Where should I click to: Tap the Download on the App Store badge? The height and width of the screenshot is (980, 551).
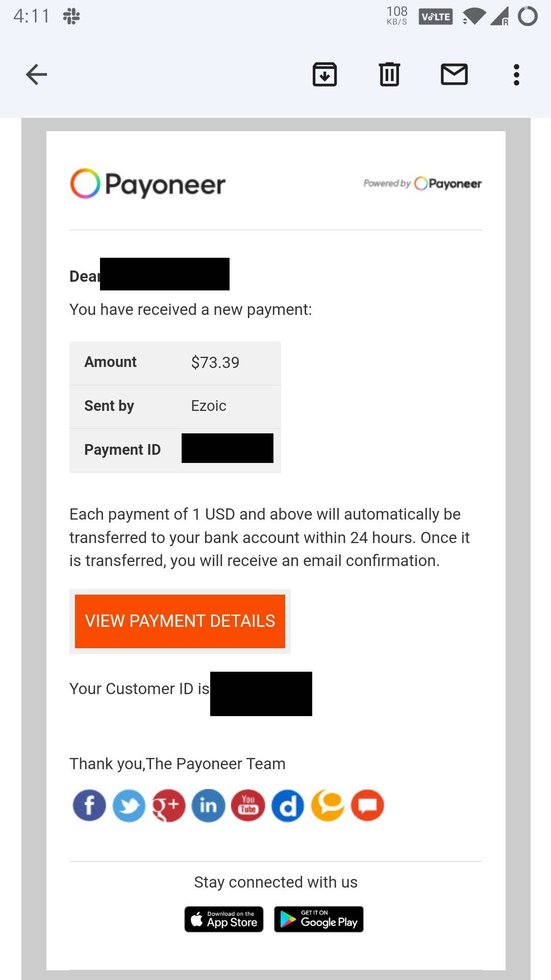tap(224, 919)
